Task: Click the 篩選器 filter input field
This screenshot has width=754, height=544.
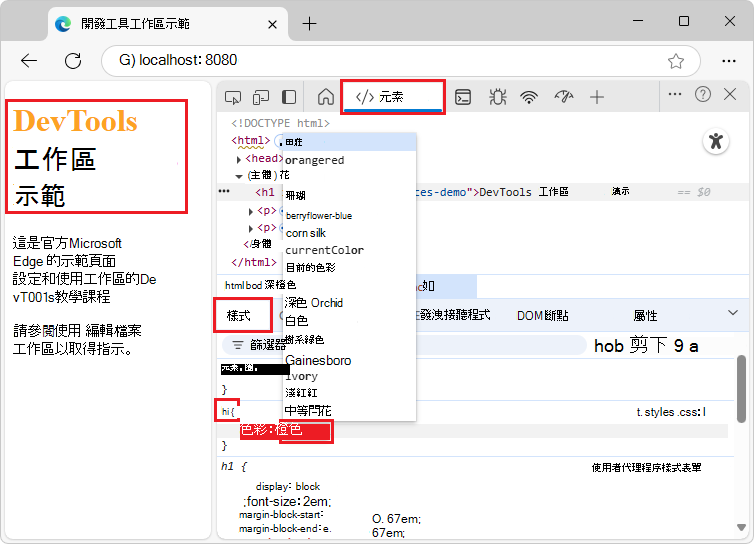Action: click(404, 345)
